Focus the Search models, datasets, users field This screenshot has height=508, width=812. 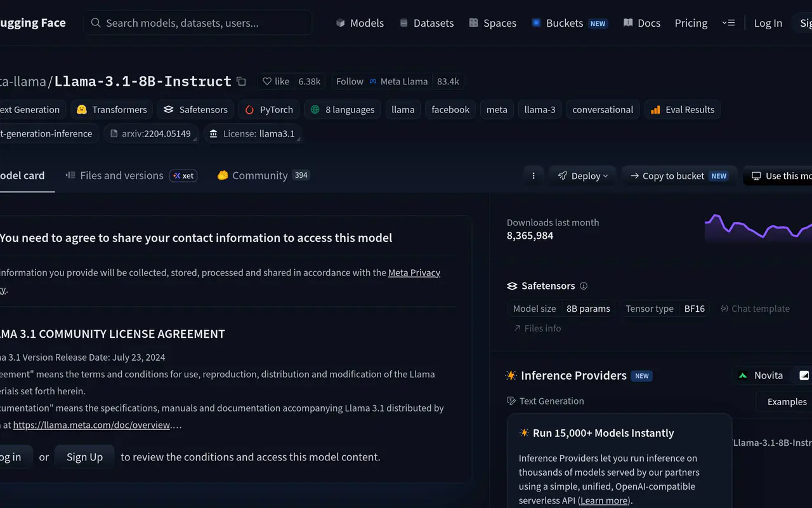point(198,23)
